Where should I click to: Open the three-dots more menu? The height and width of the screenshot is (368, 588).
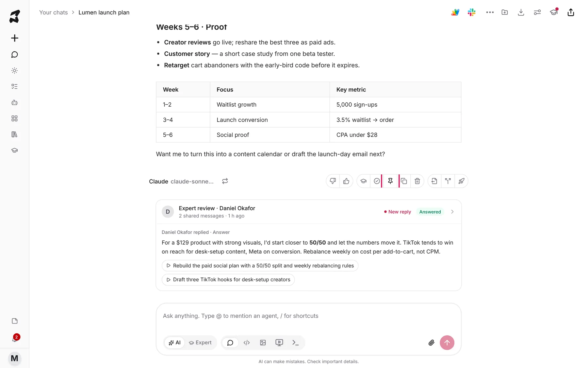tap(490, 12)
